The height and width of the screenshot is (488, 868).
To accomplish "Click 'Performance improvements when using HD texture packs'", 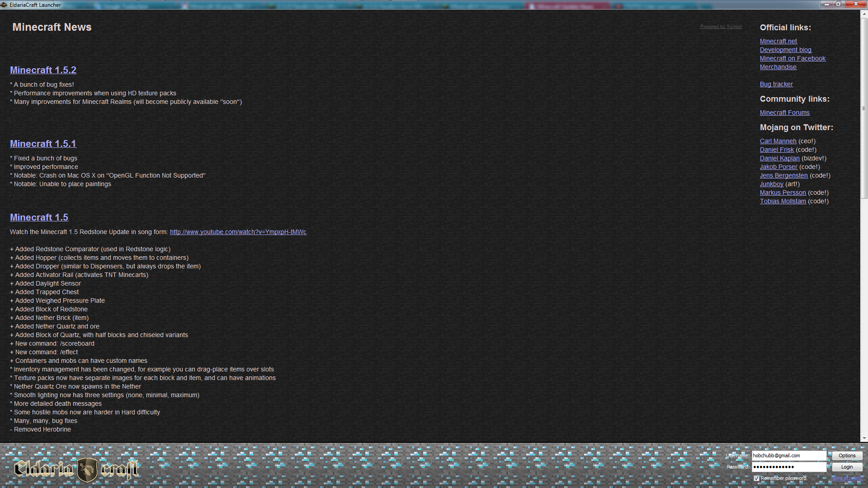I will [93, 93].
